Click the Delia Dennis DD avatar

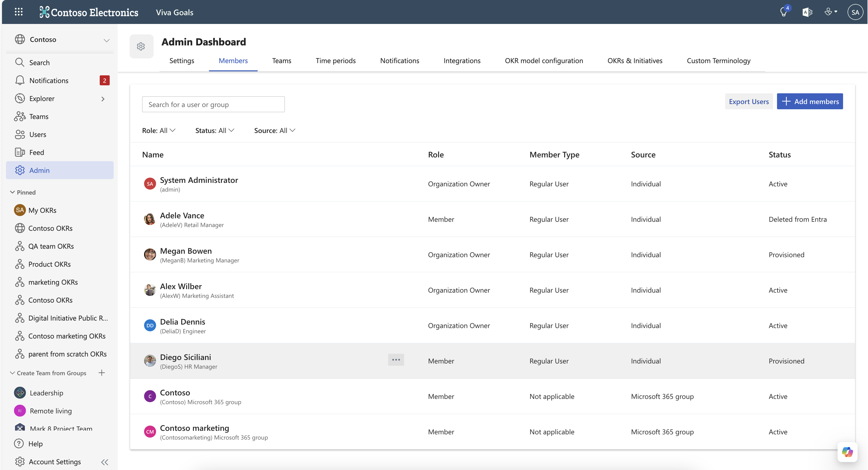[150, 325]
